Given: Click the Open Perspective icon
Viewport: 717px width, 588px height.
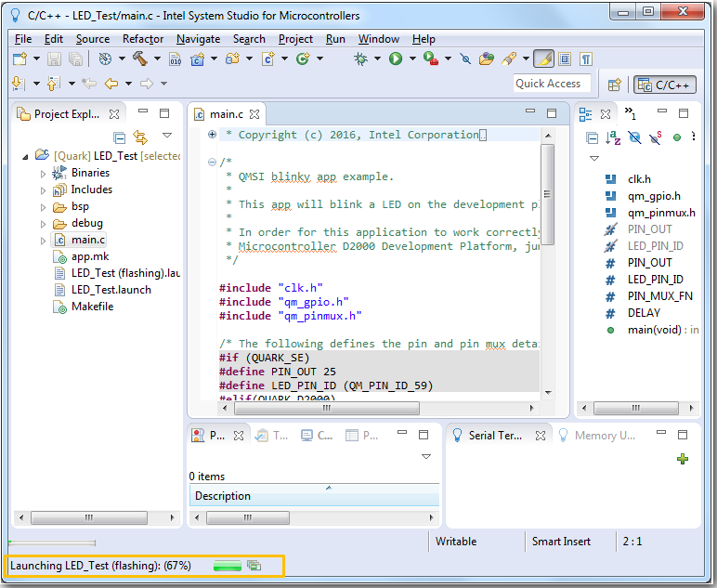Looking at the screenshot, I should (614, 85).
